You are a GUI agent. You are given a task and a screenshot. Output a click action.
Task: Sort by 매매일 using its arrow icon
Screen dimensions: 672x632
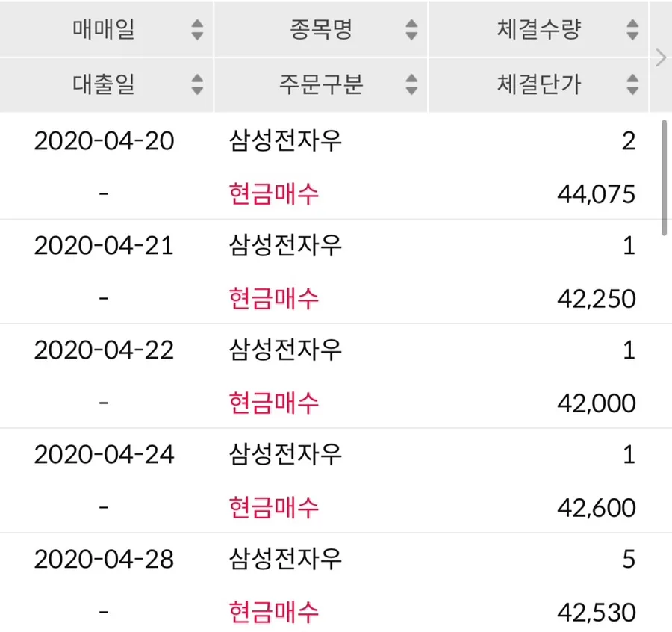coord(197,30)
